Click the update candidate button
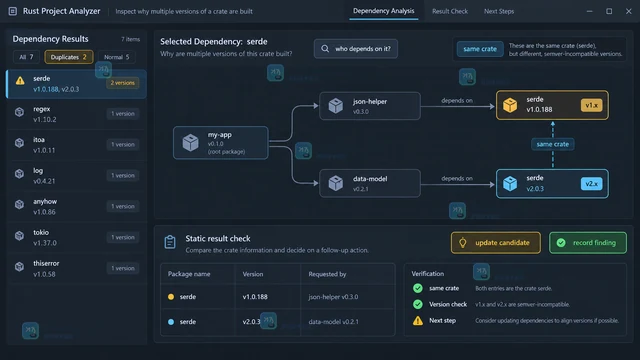640x360 pixels. tap(496, 243)
